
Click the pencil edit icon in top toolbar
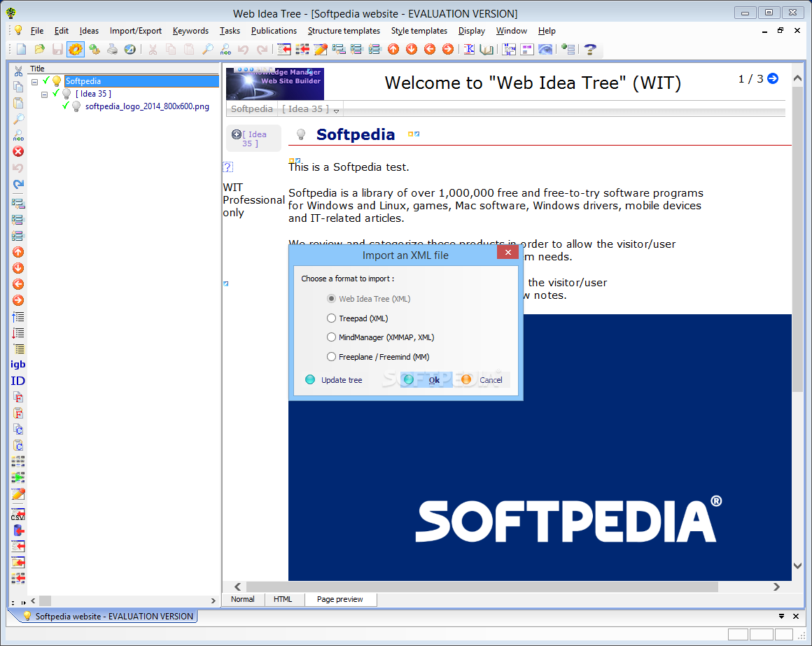[x=321, y=49]
